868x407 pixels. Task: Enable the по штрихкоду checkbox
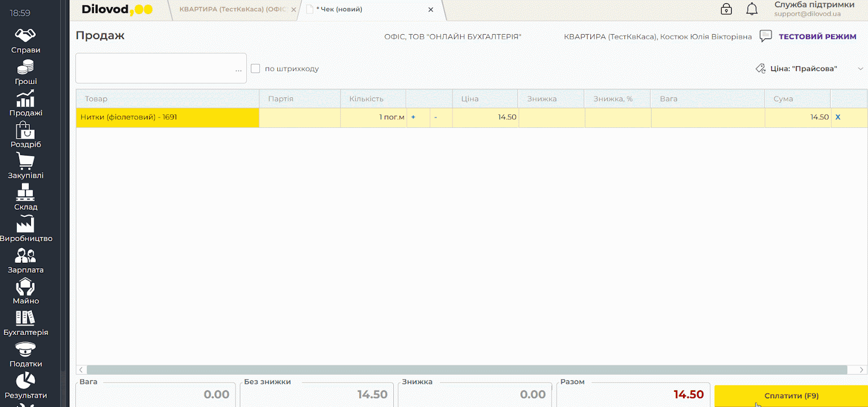(x=256, y=69)
